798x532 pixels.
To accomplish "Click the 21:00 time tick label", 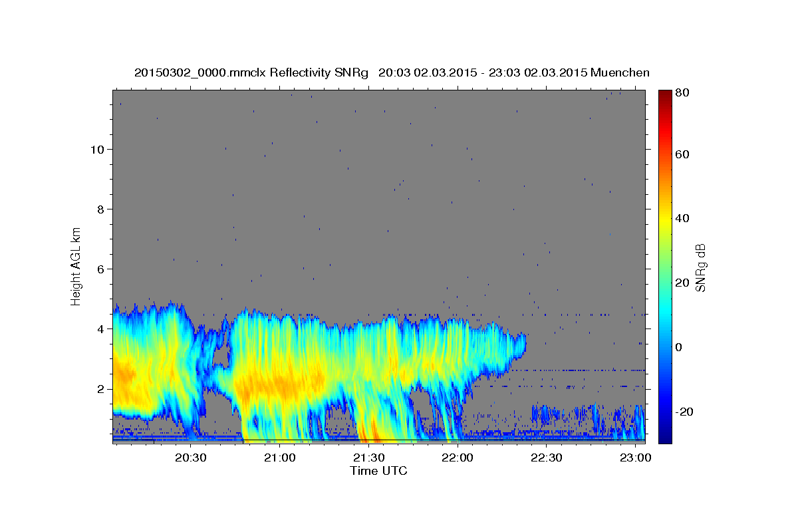I will pos(279,458).
